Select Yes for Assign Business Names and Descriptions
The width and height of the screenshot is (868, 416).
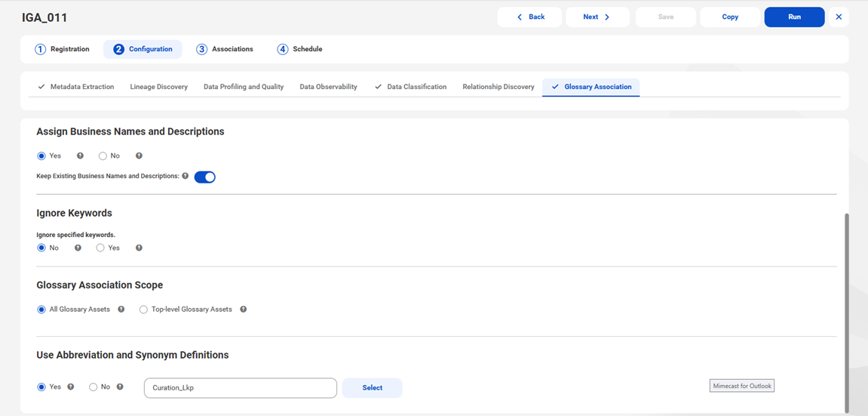[41, 156]
